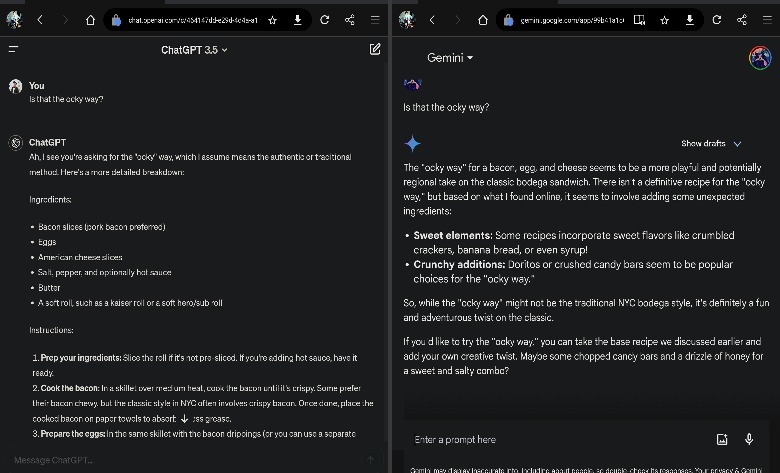Expand Show drafts in Gemini response
This screenshot has height=473, width=780.
[711, 143]
